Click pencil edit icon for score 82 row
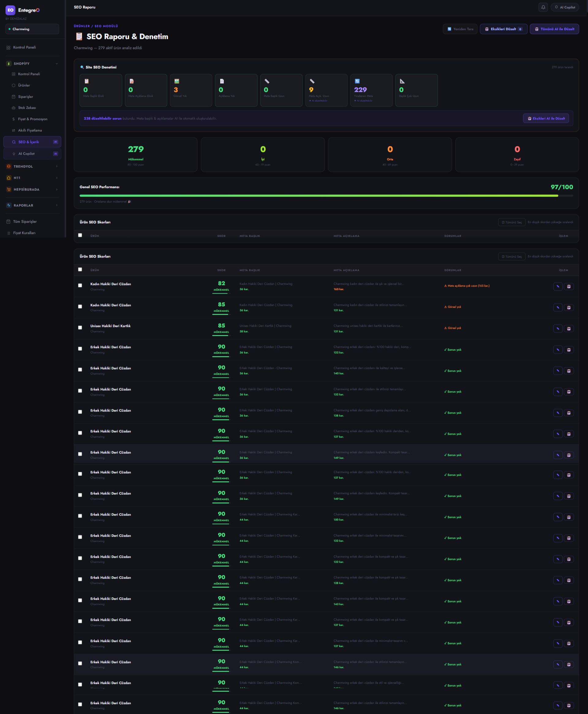Image resolution: width=588 pixels, height=714 pixels. tap(557, 286)
